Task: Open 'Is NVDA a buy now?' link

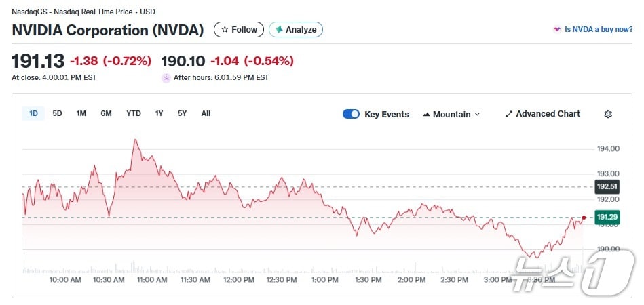Action: point(599,30)
